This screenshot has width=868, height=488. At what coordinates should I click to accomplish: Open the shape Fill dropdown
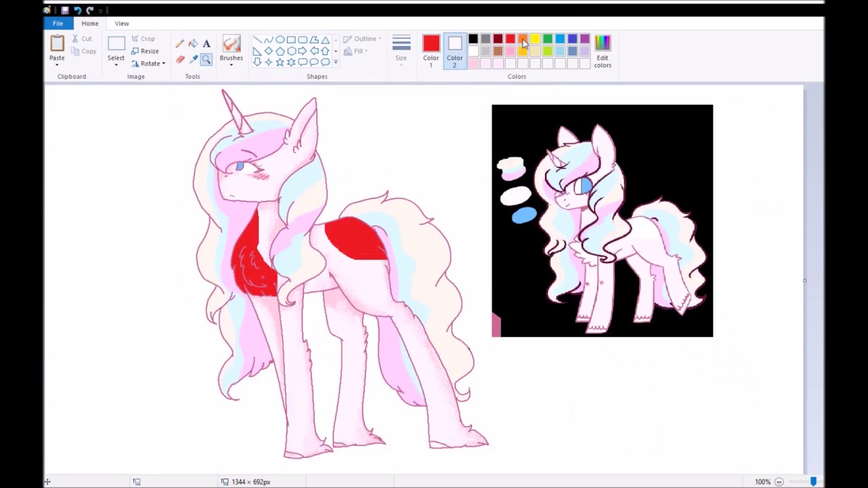click(356, 51)
